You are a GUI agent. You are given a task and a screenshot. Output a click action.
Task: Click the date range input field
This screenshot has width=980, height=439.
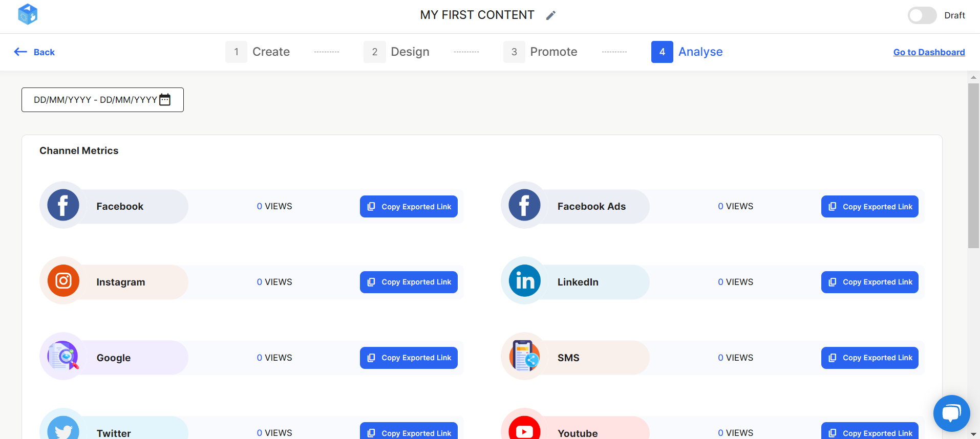pyautogui.click(x=102, y=100)
